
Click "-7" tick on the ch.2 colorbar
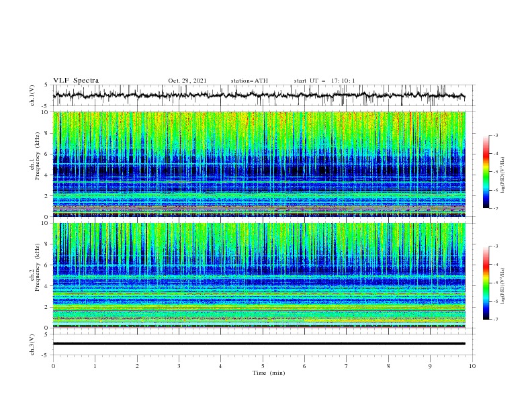tap(496, 320)
